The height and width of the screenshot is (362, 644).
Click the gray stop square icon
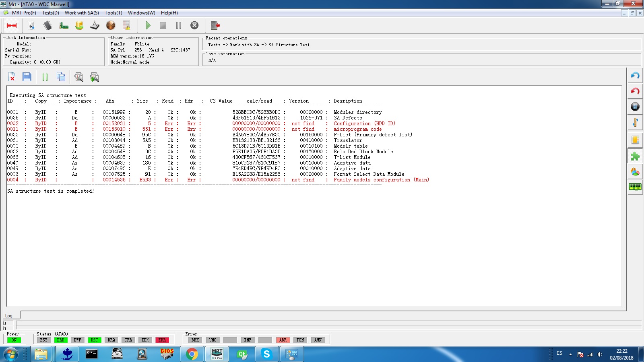point(163,25)
